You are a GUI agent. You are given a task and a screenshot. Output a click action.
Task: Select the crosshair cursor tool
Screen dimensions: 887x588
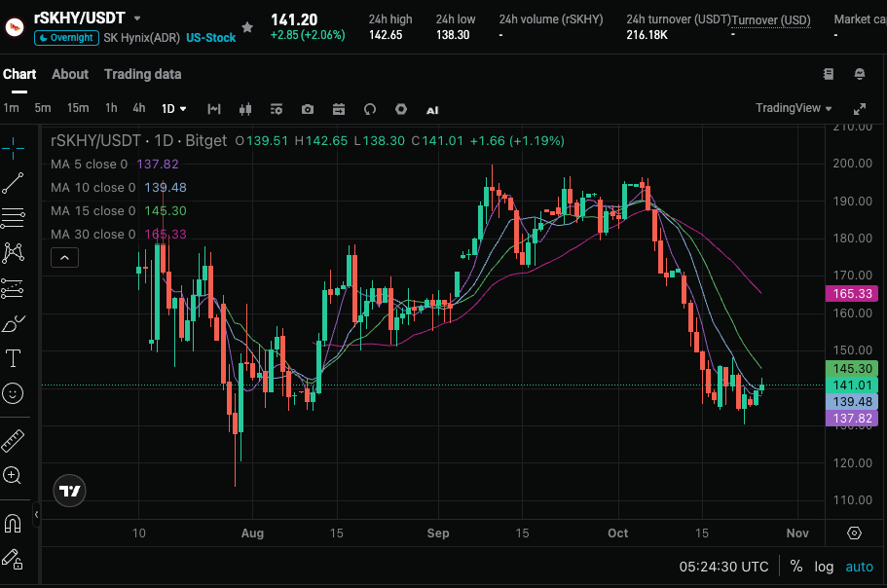tap(13, 148)
